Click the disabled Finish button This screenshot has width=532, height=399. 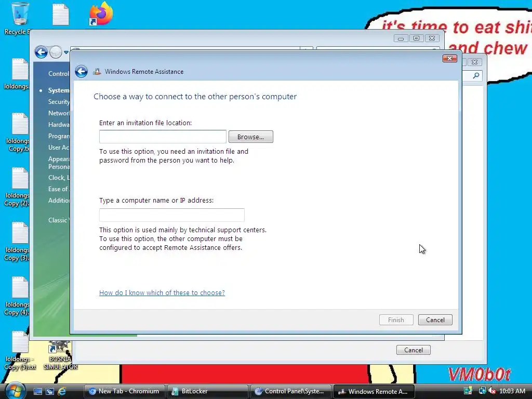[396, 320]
